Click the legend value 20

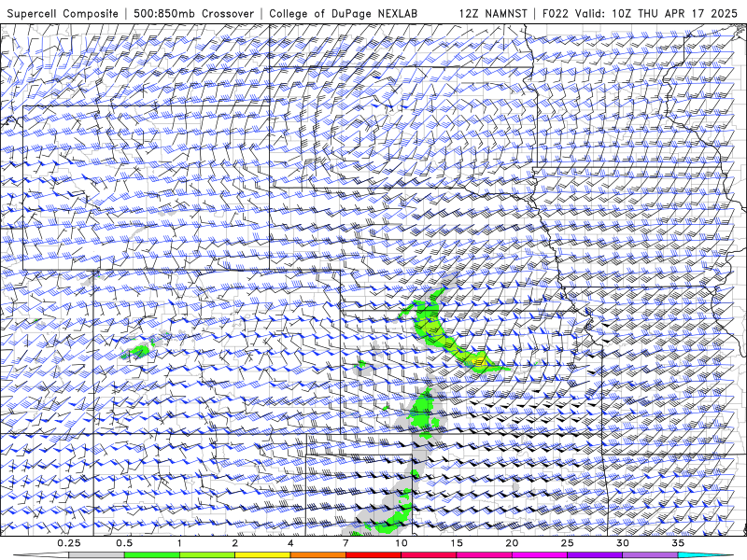click(512, 543)
